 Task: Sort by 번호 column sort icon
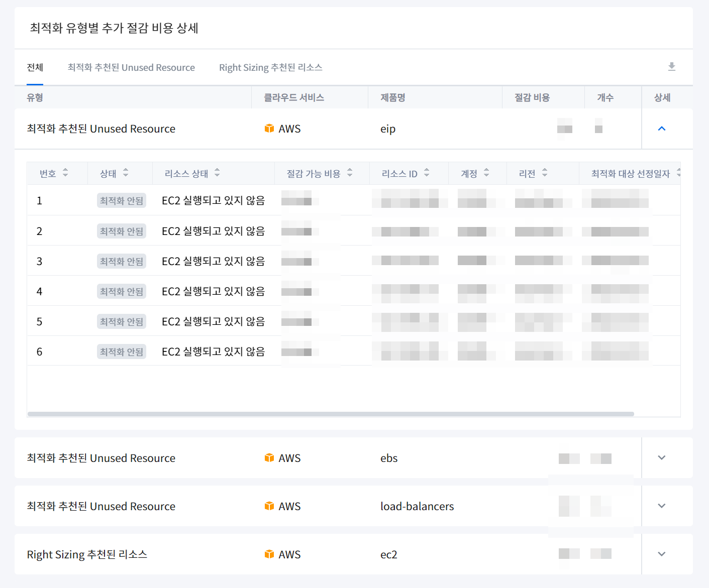65,173
